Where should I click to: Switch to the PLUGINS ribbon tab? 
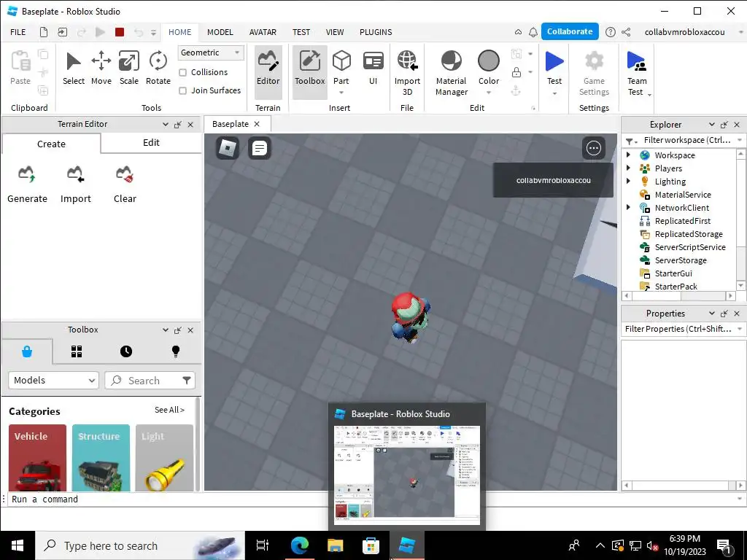coord(376,32)
